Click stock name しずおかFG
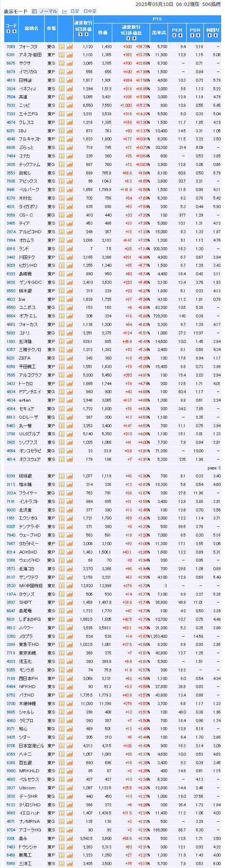This screenshot has height=868, width=225. point(29,619)
